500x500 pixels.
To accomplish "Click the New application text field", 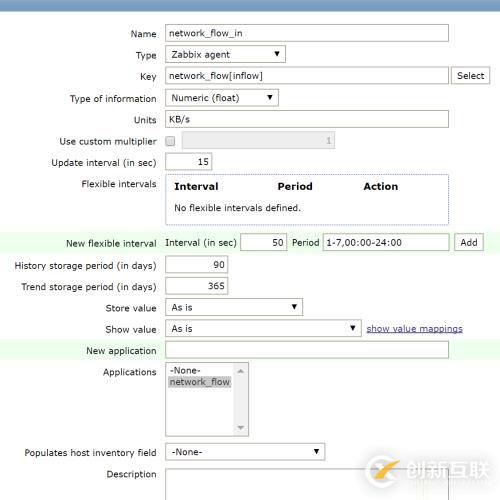I will [x=307, y=350].
